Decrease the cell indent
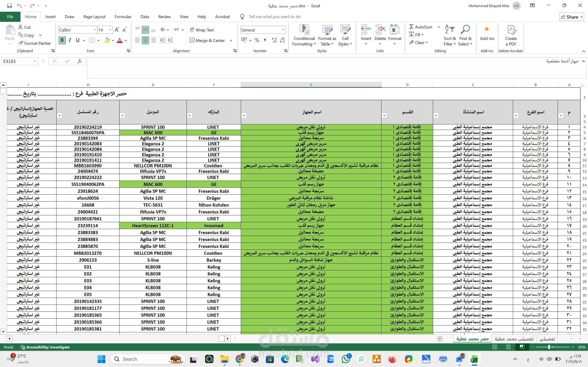Screen dimensions: 588x367 pyautogui.click(x=163, y=40)
